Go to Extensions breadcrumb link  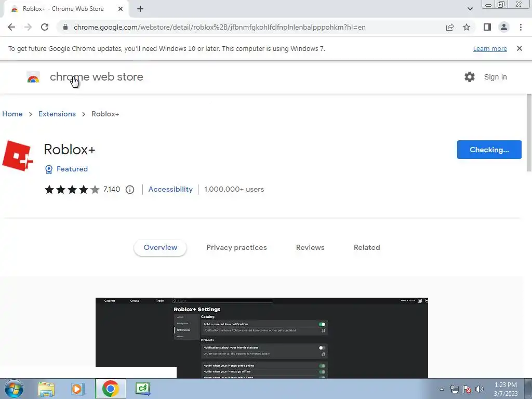coord(57,114)
